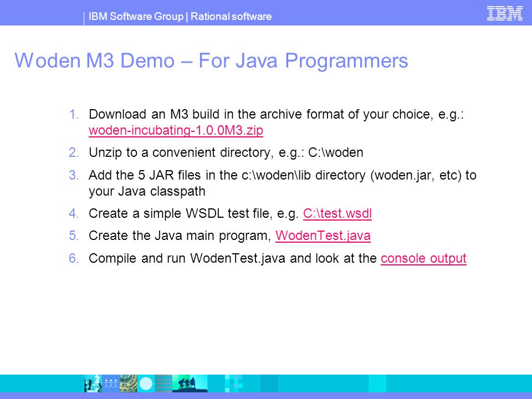
Task: Click the text Create a simple WSDL test file
Action: tap(180, 213)
